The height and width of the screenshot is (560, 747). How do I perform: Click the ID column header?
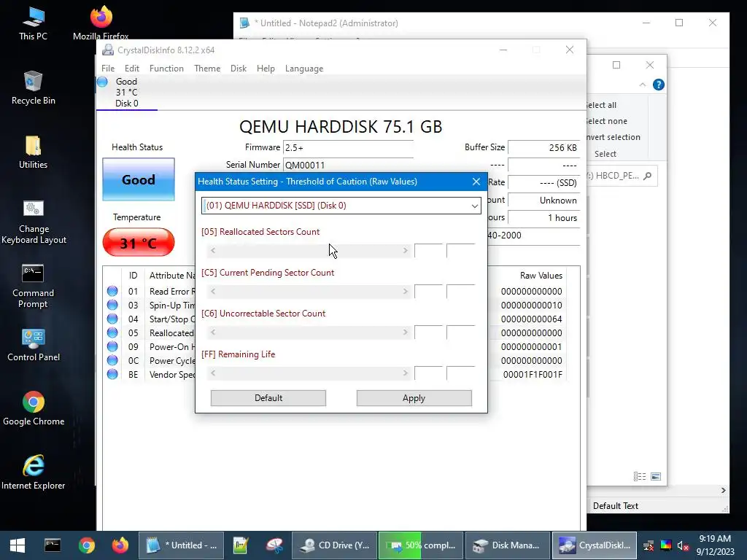click(x=133, y=275)
